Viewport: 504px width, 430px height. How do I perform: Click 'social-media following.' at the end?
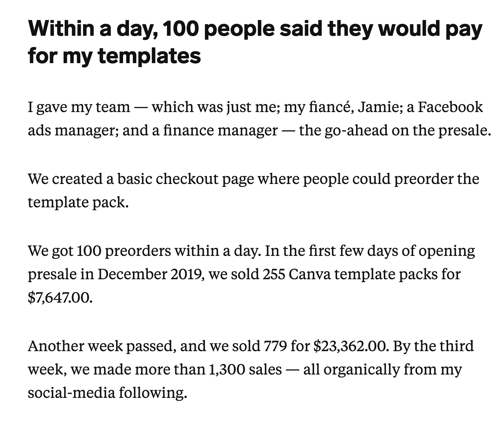tap(107, 393)
